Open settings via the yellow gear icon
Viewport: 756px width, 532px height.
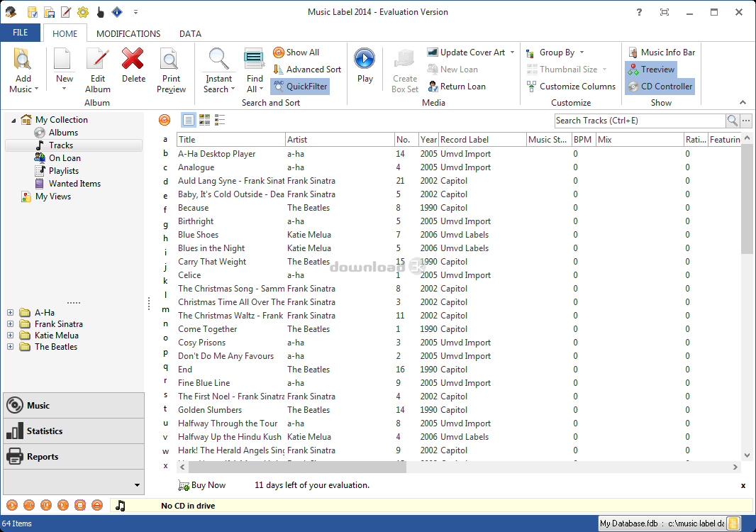[x=83, y=12]
